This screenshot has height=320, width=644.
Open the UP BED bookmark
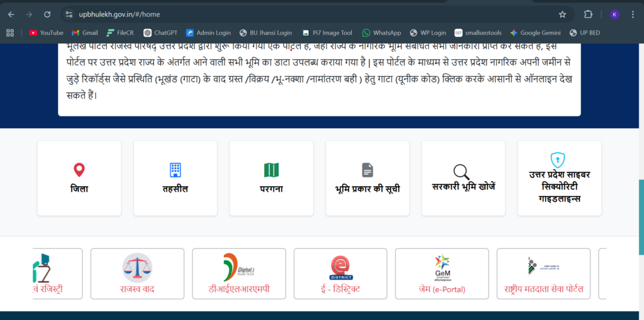[x=585, y=33]
